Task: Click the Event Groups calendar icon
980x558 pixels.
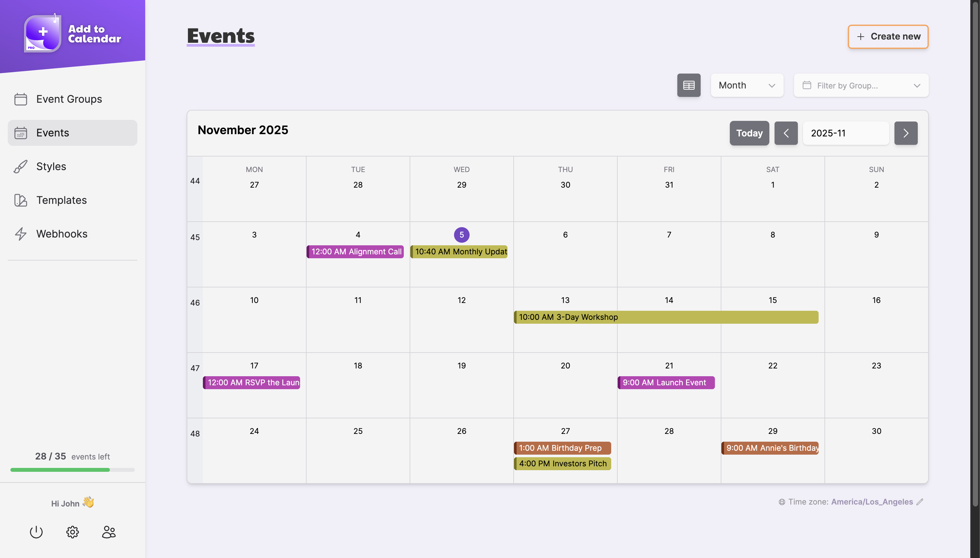Action: (20, 99)
